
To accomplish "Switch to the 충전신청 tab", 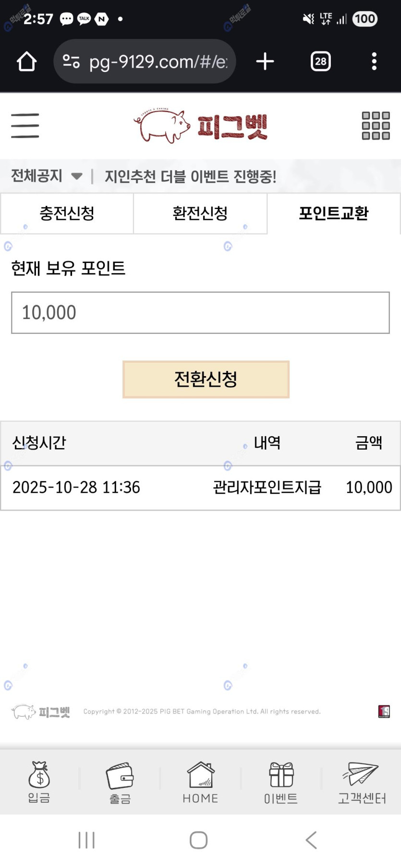I will [67, 214].
